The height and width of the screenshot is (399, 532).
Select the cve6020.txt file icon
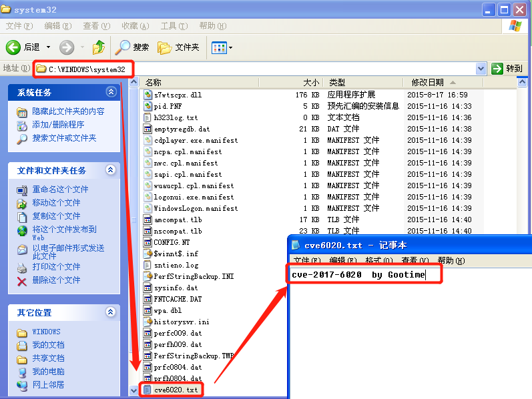148,390
